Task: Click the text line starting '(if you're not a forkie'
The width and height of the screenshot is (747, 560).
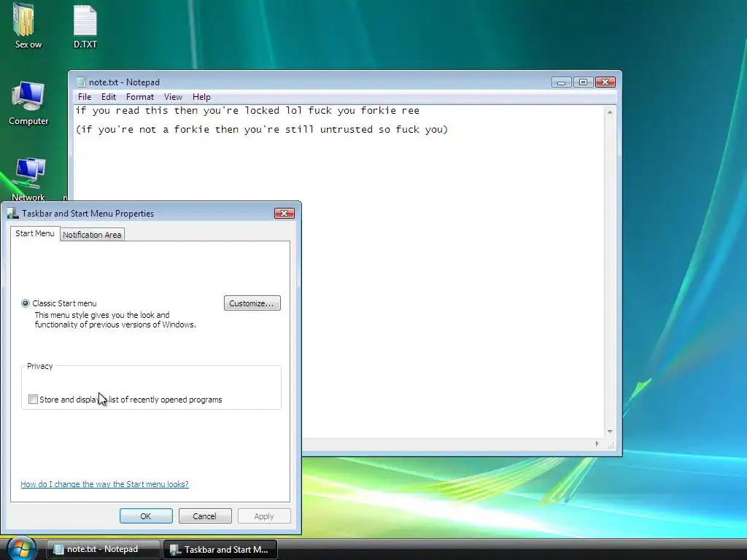Action: [x=262, y=130]
